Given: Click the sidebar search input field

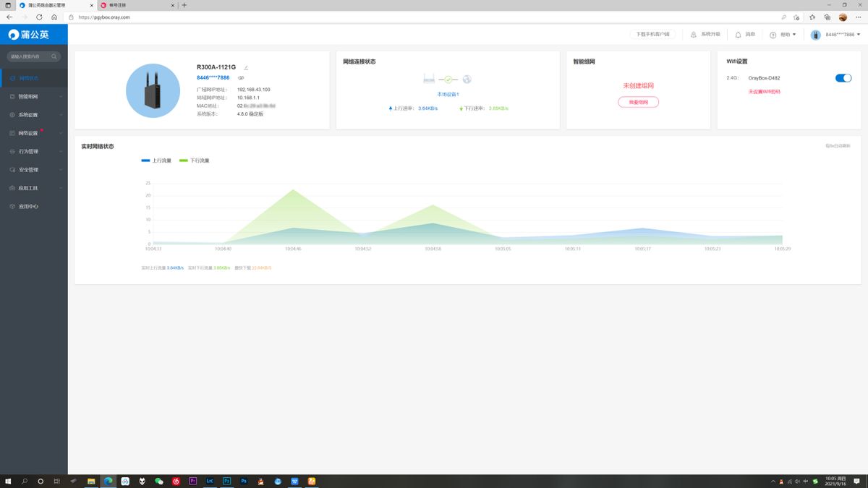Looking at the screenshot, I should (x=33, y=56).
